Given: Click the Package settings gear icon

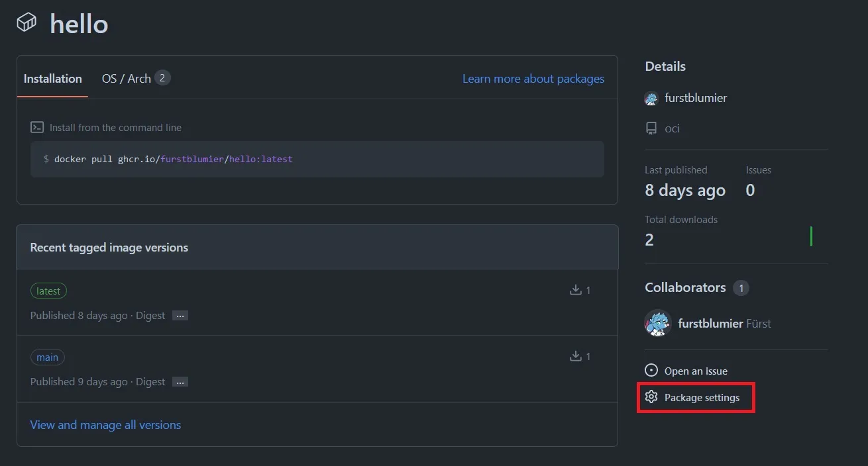Looking at the screenshot, I should coord(651,397).
